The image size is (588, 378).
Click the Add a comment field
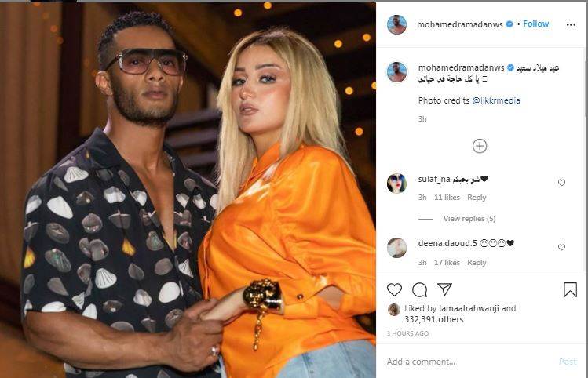[469, 362]
